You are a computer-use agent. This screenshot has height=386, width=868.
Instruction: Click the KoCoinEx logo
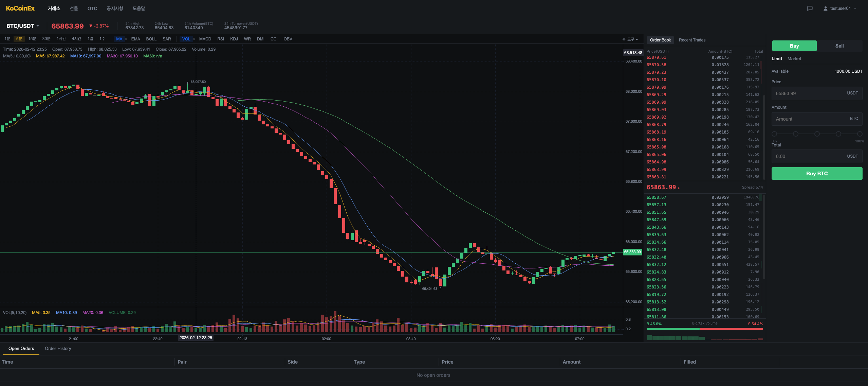[20, 8]
